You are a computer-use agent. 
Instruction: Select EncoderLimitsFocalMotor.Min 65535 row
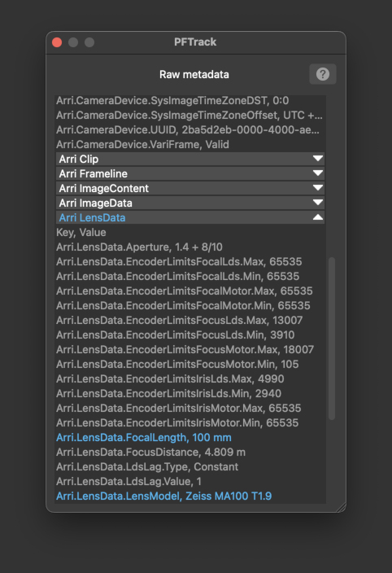(190, 305)
